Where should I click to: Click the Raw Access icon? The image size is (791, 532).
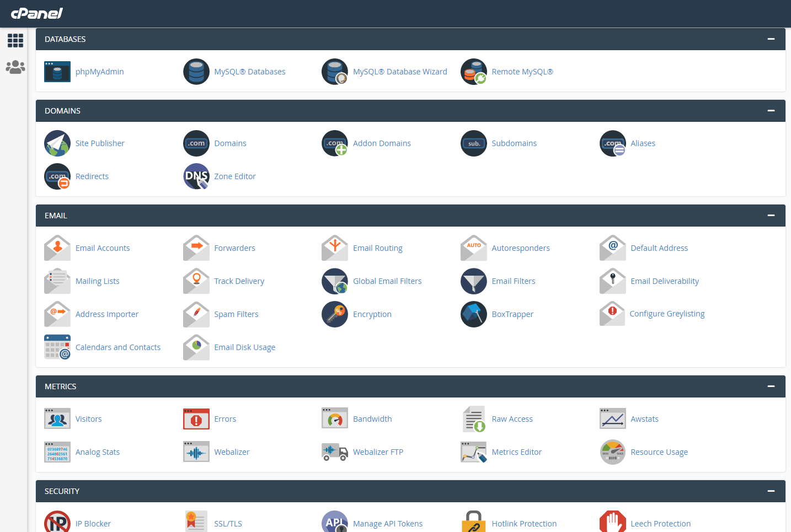tap(474, 419)
